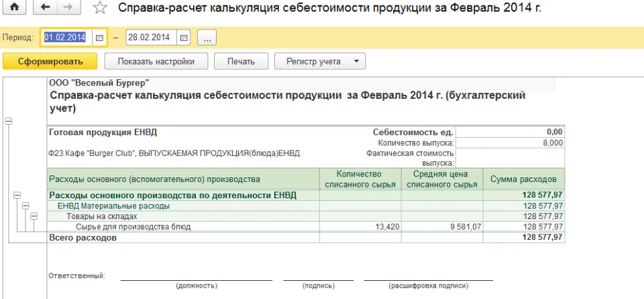Select the 9 581,07 average price cell
This screenshot has height=299, width=644.
coord(442,226)
